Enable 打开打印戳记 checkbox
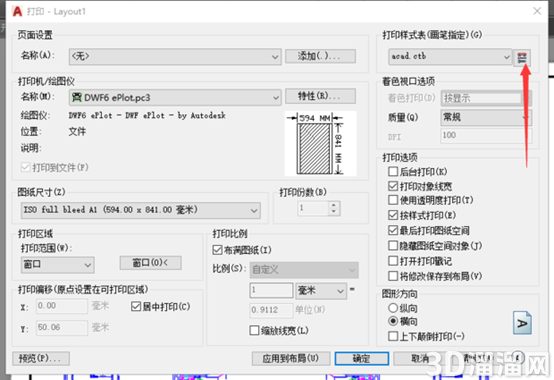554x380 pixels. pos(393,261)
